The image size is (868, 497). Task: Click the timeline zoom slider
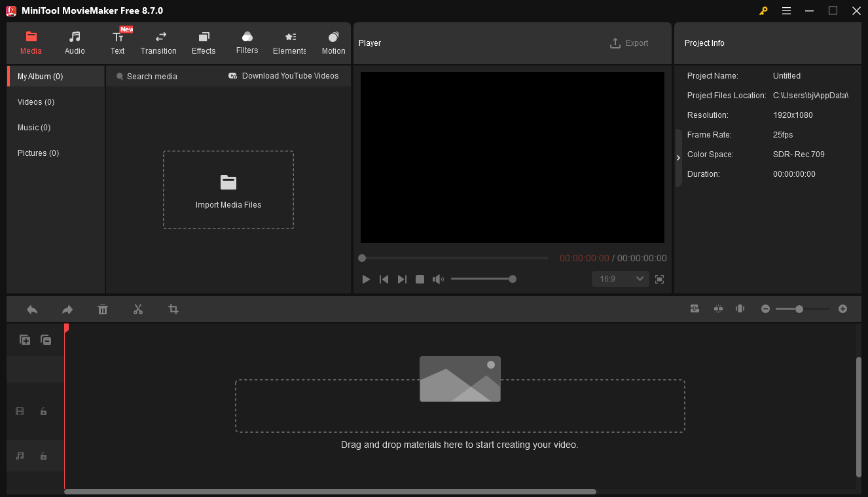tap(803, 308)
